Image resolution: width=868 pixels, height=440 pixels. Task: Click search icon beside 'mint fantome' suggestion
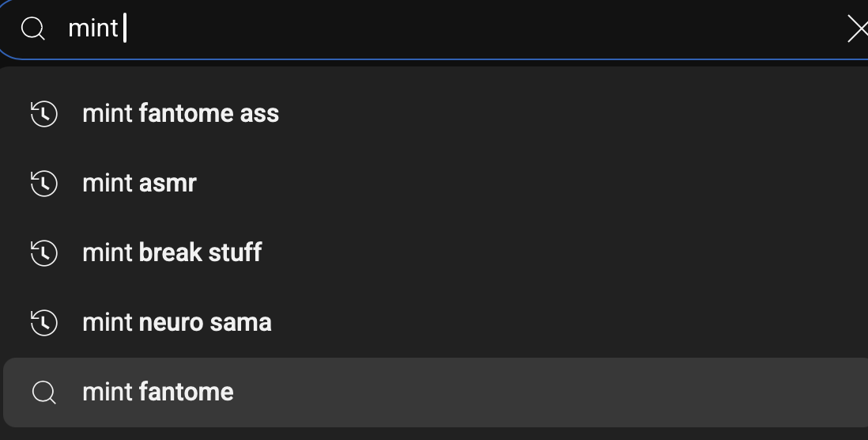pos(43,393)
